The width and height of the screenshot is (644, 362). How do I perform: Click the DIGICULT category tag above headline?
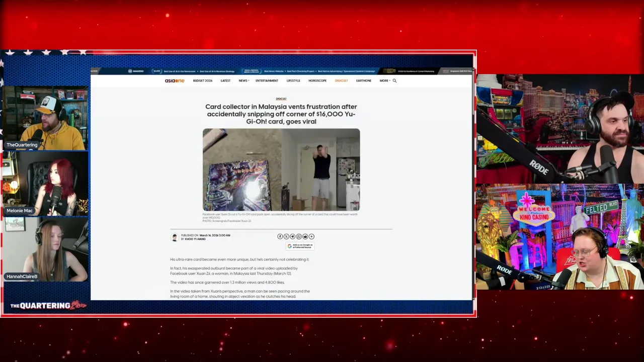281,99
